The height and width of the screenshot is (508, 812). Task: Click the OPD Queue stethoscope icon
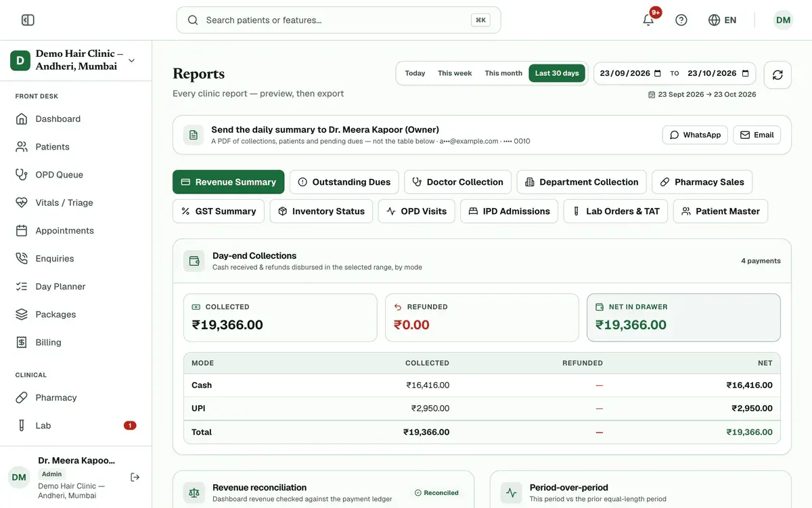click(22, 175)
